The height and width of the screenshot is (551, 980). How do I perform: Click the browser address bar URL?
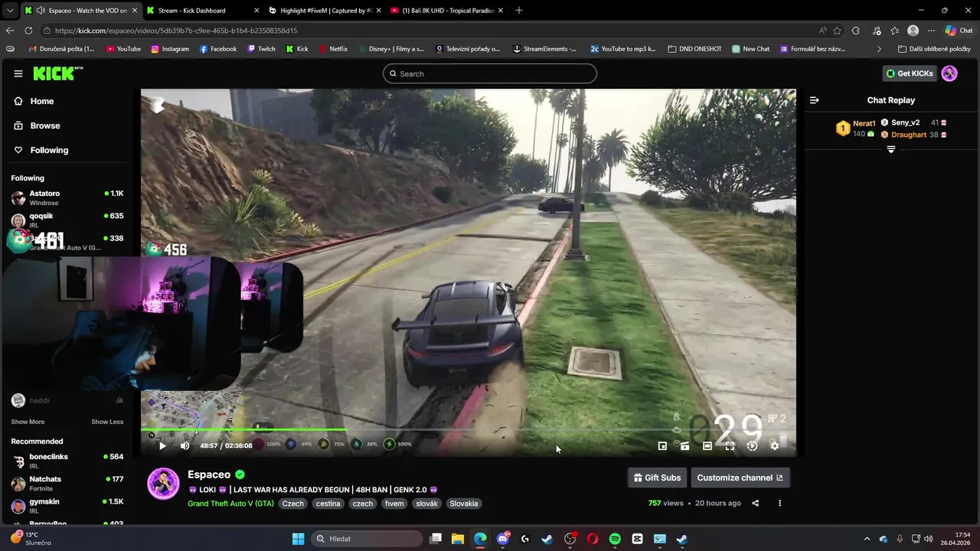pos(176,31)
